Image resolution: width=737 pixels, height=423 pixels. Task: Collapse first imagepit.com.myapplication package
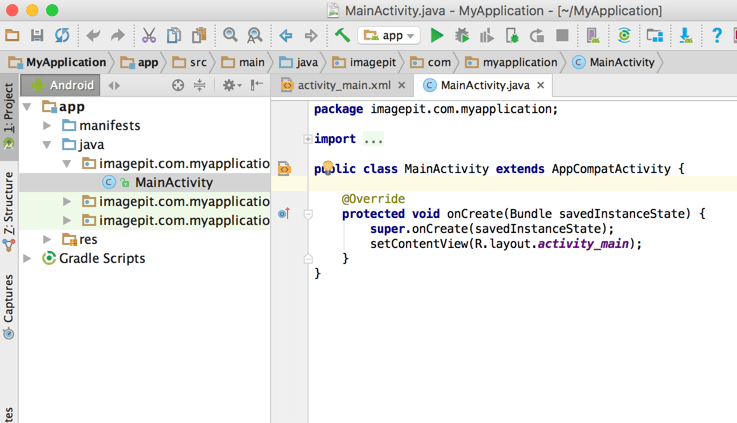pos(67,164)
